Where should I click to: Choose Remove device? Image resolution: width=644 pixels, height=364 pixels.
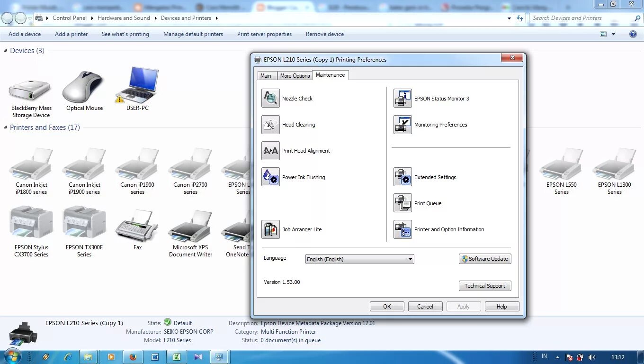tap(325, 34)
